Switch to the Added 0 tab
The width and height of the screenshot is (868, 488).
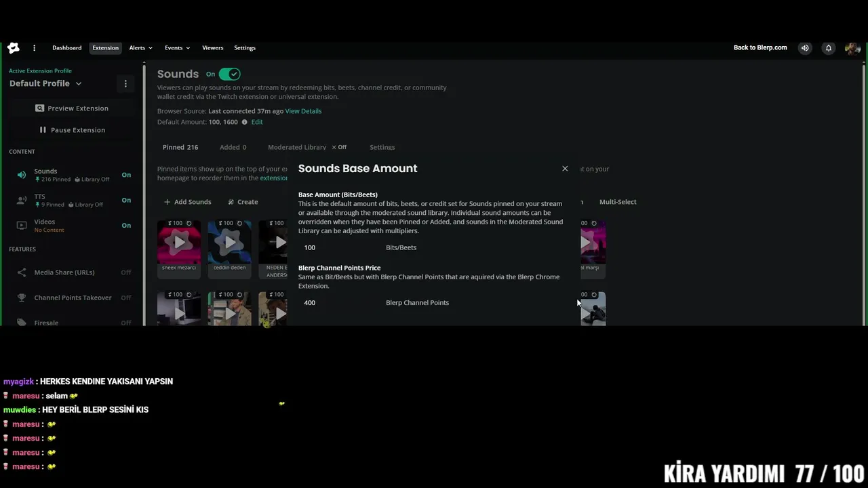233,147
